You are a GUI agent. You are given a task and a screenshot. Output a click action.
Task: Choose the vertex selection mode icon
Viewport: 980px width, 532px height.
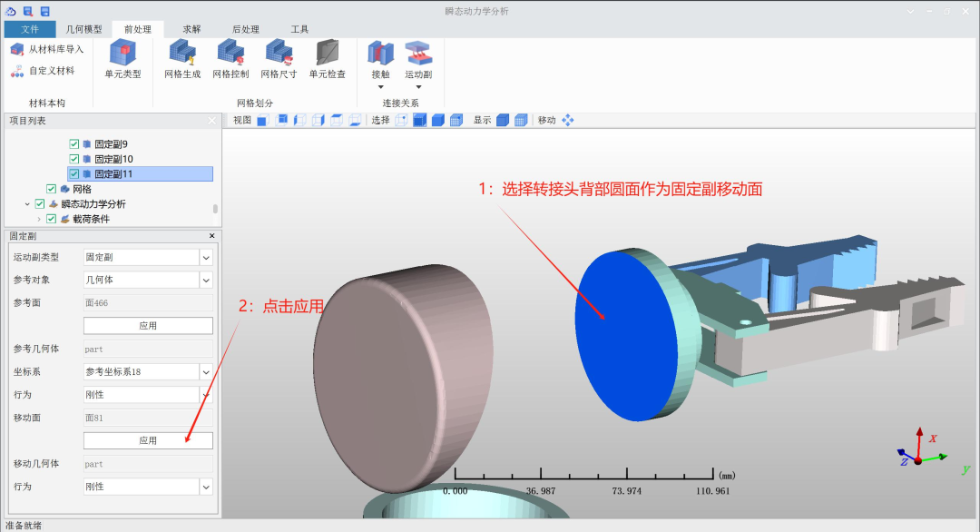[401, 120]
